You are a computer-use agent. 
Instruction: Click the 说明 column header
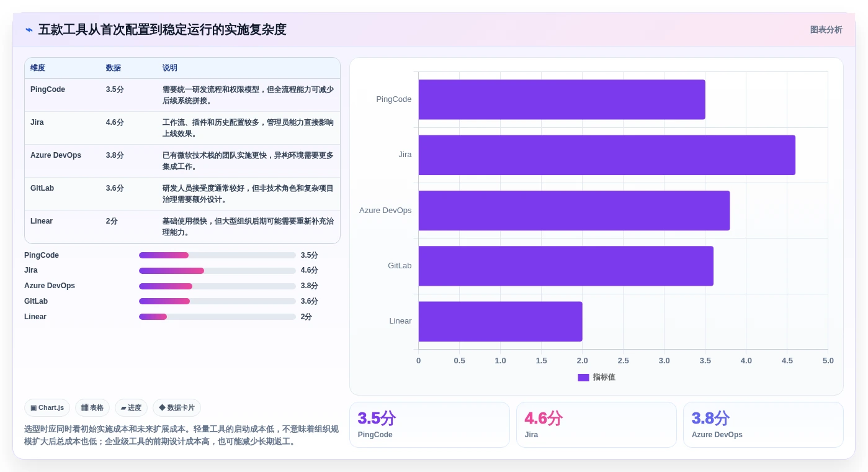tap(170, 68)
